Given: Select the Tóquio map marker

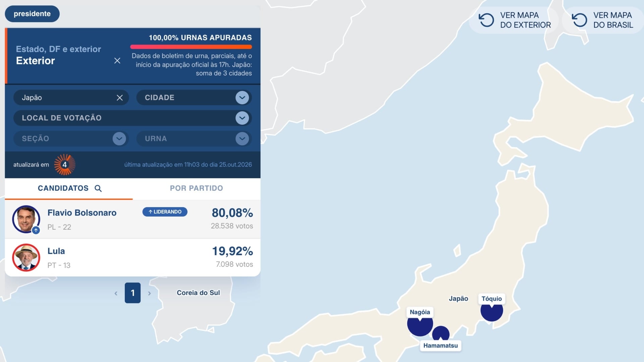Looking at the screenshot, I should pyautogui.click(x=492, y=311).
